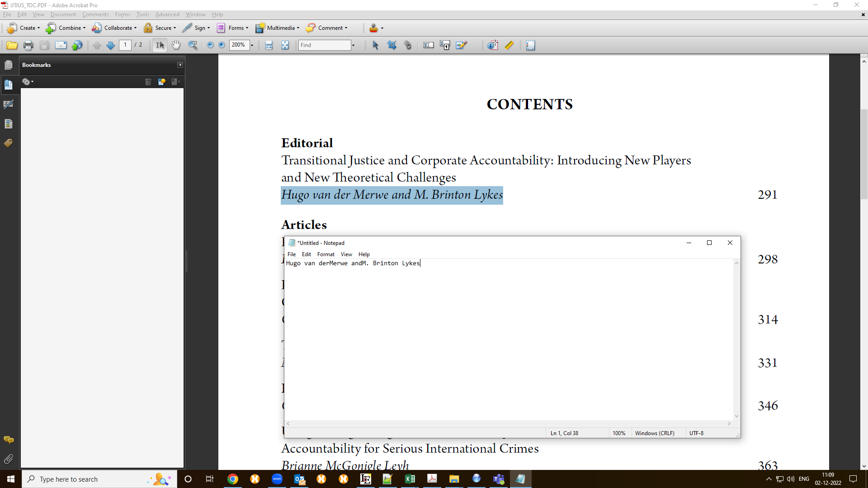Open File Explorer from the taskbar
This screenshot has width=868, height=488.
pyautogui.click(x=454, y=479)
